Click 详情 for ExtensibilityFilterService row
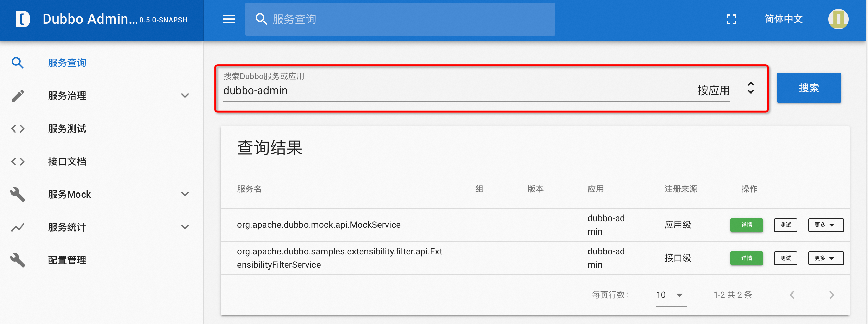Screen dimensions: 868x324 (x=746, y=258)
